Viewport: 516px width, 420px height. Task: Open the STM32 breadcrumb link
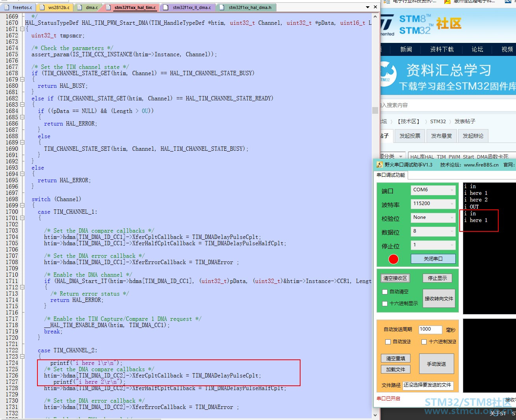[438, 121]
